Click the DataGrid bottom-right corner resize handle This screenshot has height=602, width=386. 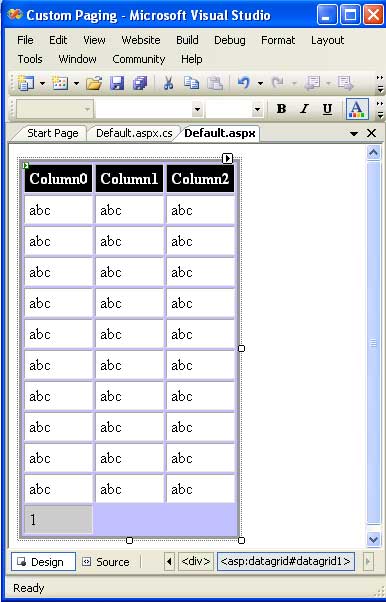pos(241,541)
